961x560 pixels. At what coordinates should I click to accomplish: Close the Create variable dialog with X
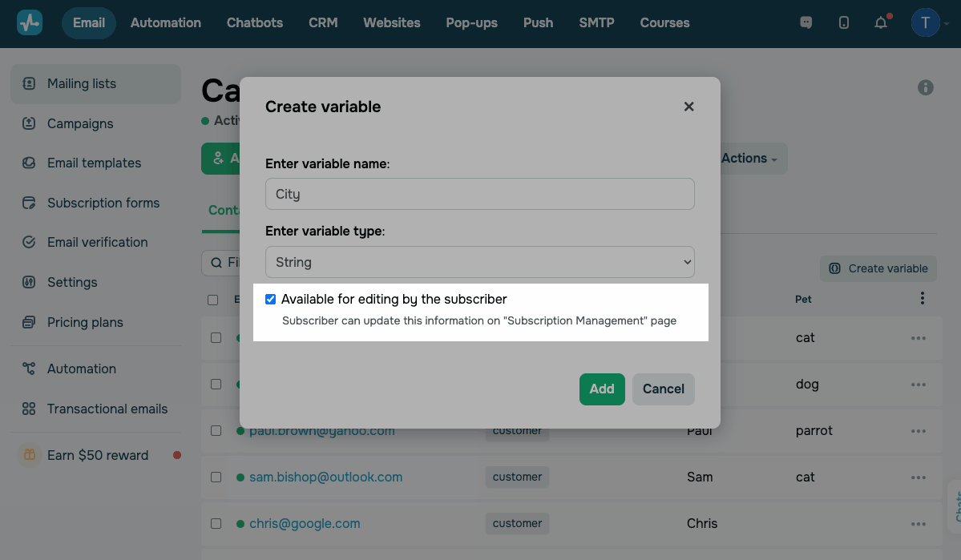point(688,107)
